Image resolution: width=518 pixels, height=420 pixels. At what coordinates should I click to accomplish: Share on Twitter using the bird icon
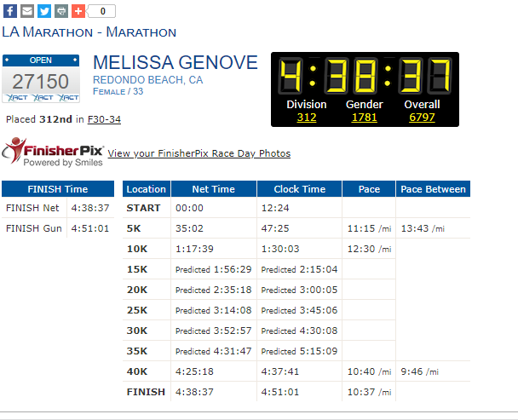44,11
